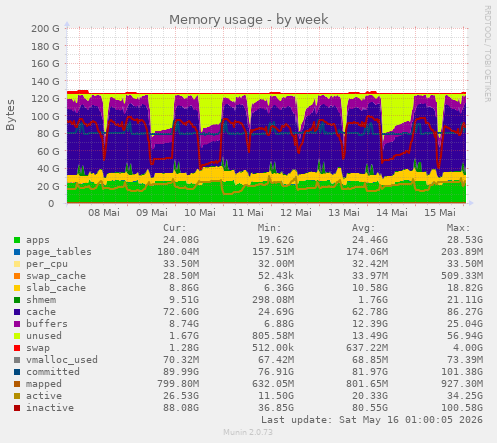Click the active min value 11.50G

point(276,396)
